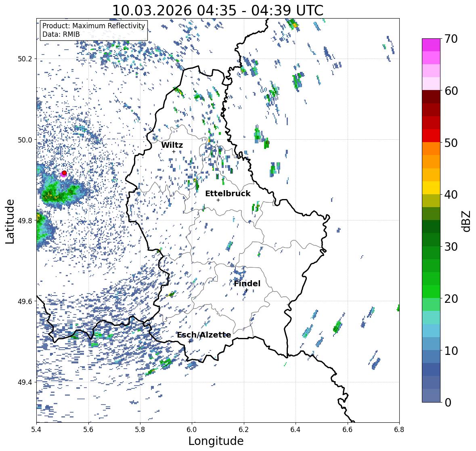Click 'Product: Maximum Reflectivity' legend text
Screen dimensions: 476x451
coord(94,26)
